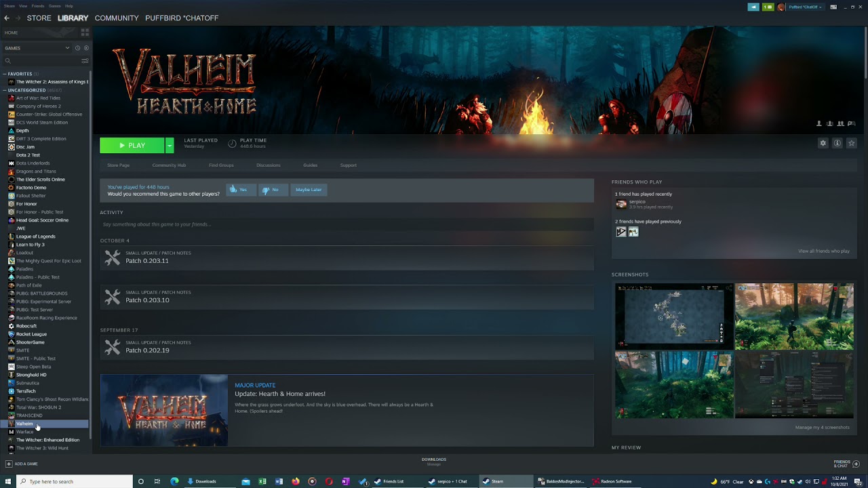Screen dimensions: 868x488
Task: Go back with the navigation arrow
Action: 7,18
